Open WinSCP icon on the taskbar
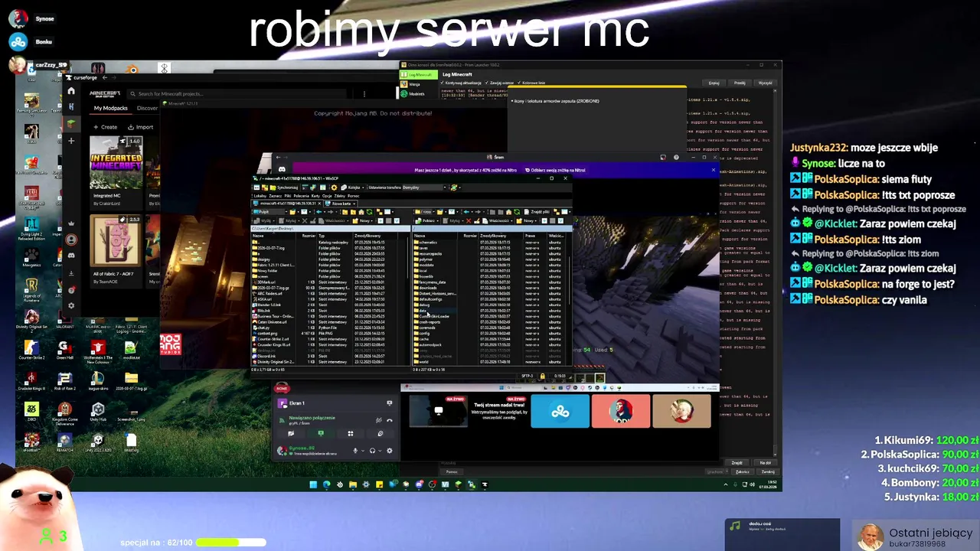980x551 pixels. (x=472, y=484)
